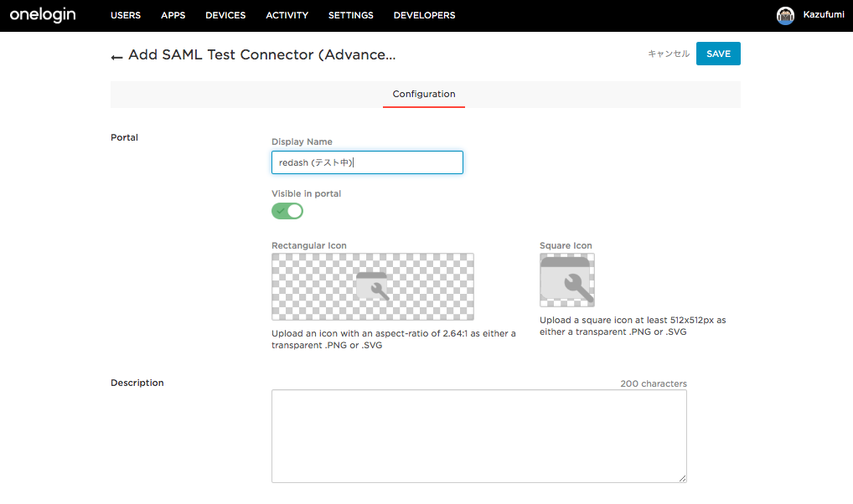Click the Portal section label
This screenshot has height=504, width=853.
124,137
